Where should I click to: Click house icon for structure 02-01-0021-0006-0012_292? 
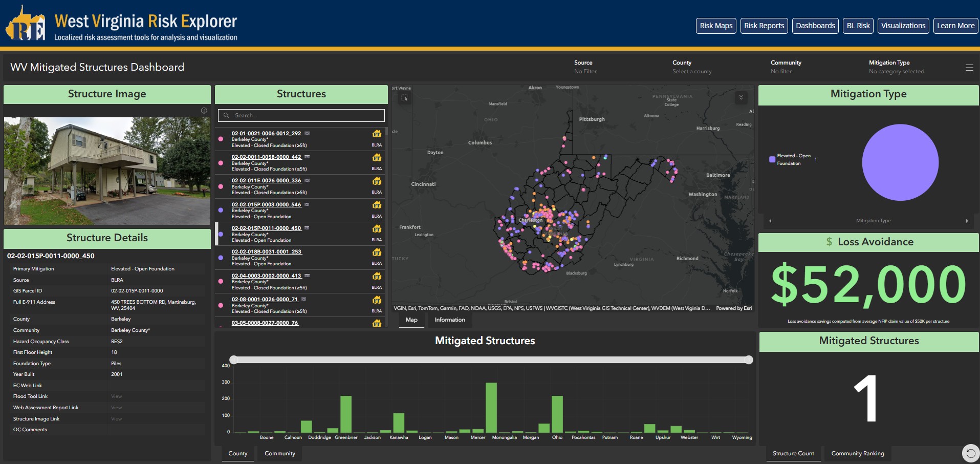point(377,134)
